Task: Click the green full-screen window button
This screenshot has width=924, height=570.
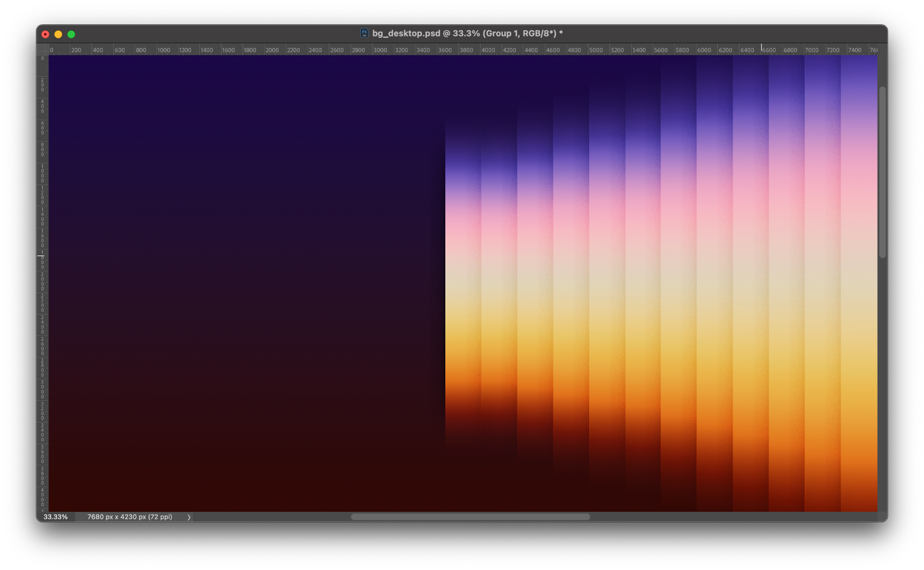Action: [71, 35]
